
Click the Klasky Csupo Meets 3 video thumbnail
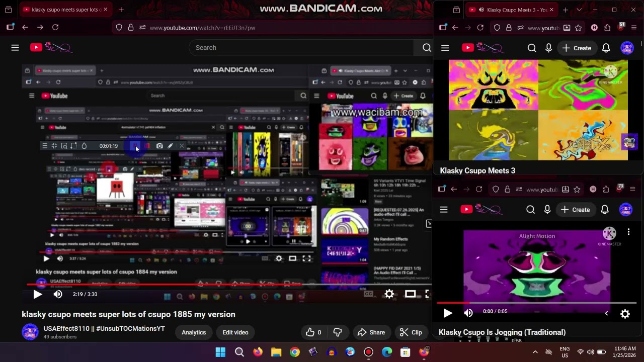click(538, 110)
